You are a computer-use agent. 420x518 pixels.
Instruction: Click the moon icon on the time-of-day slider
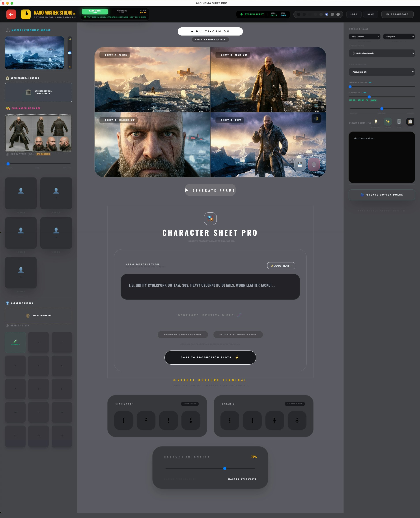pos(70,39)
